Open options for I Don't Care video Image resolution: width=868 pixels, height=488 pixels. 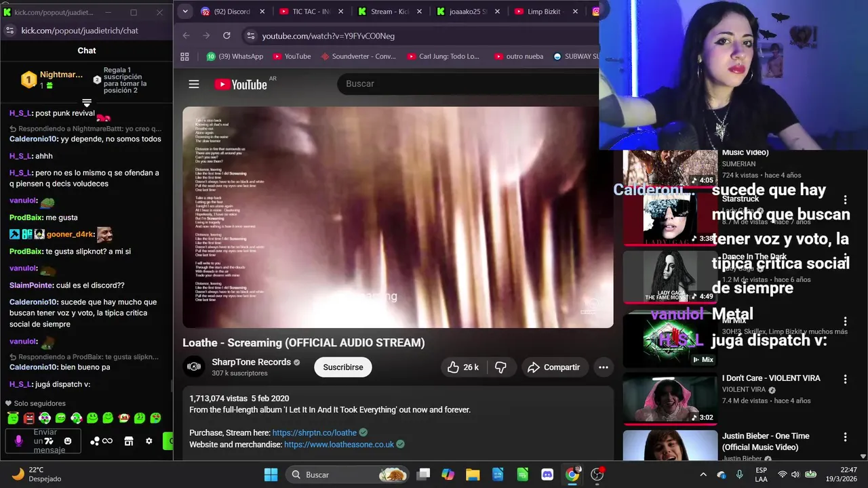pos(845,380)
